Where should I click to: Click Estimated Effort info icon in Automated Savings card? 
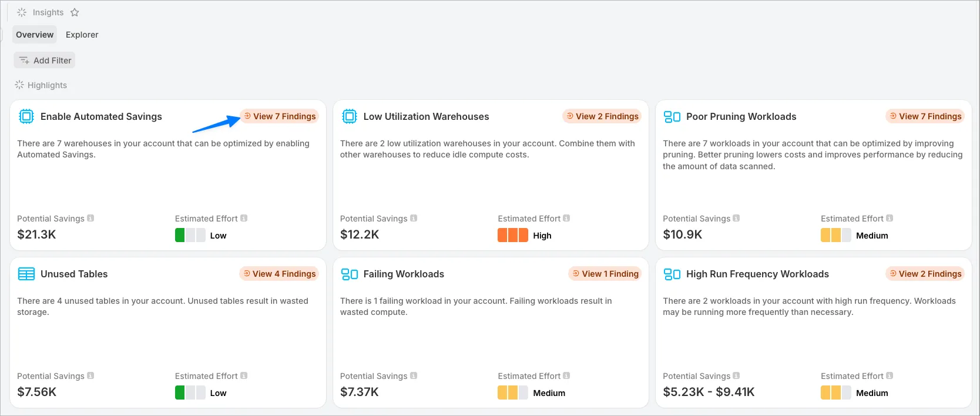click(x=244, y=218)
